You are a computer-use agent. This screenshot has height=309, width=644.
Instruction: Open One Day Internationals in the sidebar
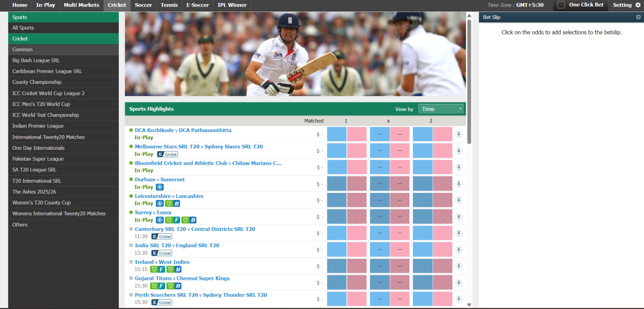coord(63,148)
